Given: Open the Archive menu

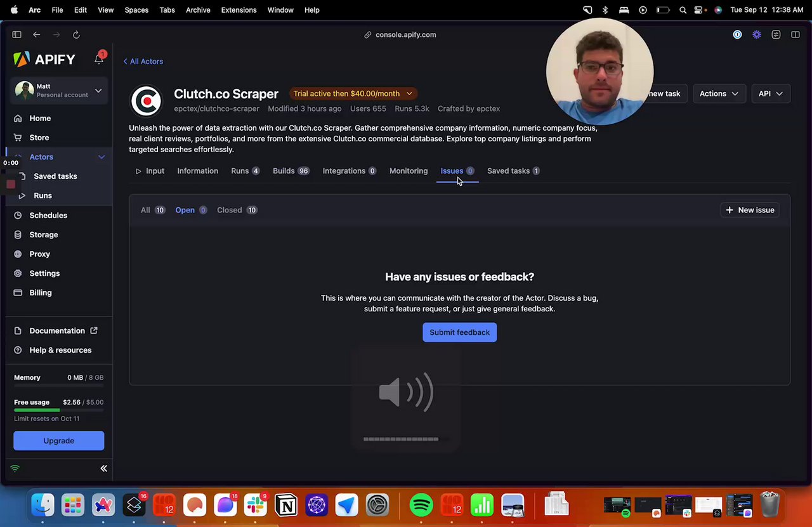Looking at the screenshot, I should (x=198, y=10).
